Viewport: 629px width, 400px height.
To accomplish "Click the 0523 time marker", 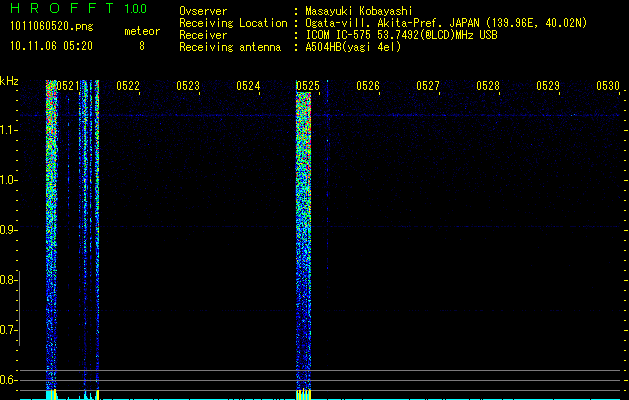I will [188, 86].
